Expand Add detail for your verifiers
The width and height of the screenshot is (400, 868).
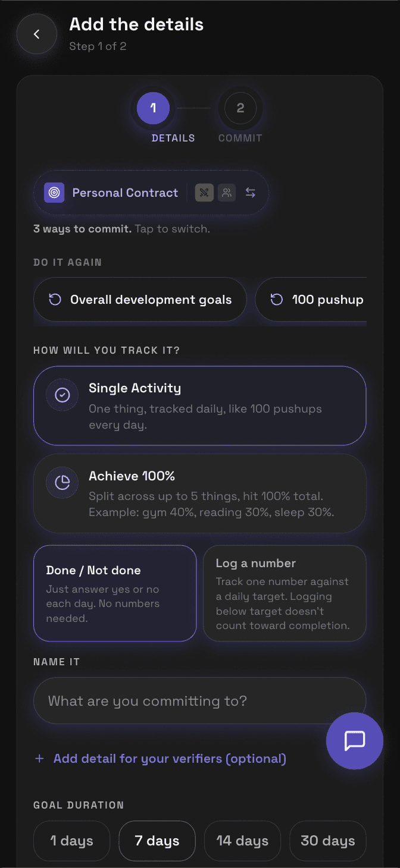[x=161, y=759]
